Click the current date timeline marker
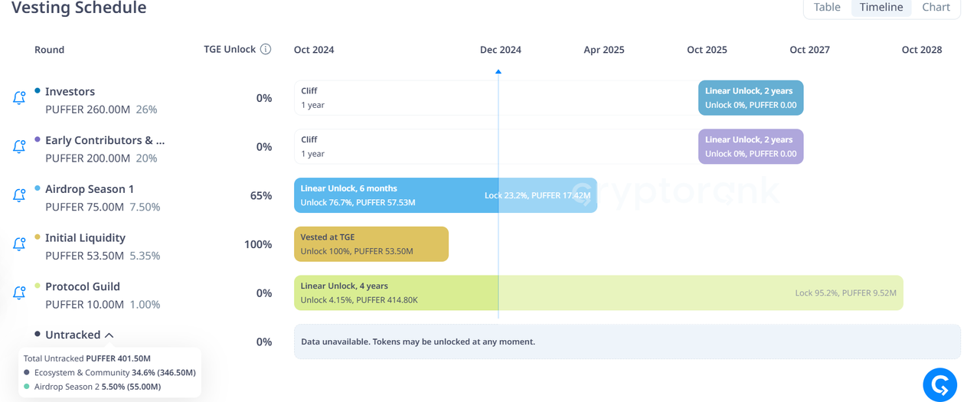 point(498,71)
